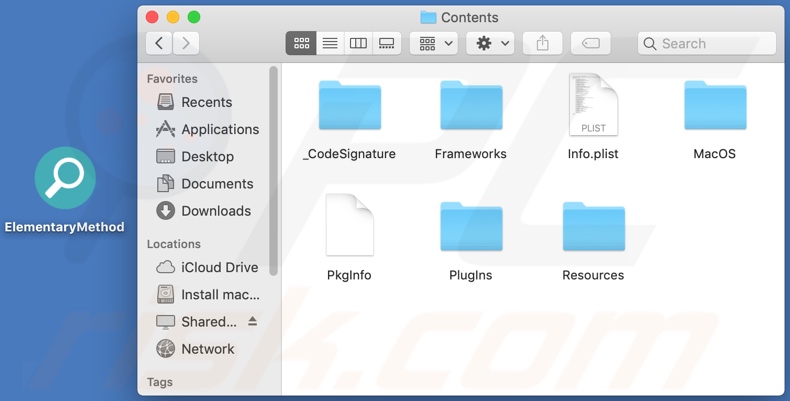Click the Favorites section header
790x401 pixels.
172,79
